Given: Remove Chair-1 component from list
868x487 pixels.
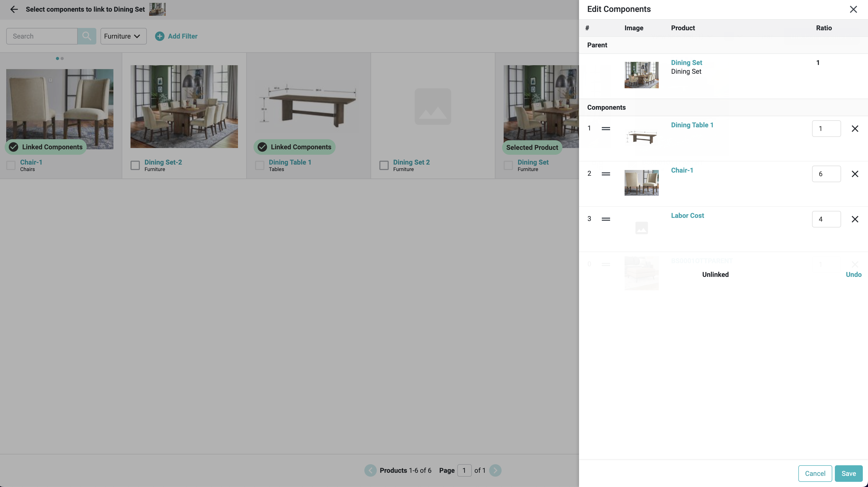Looking at the screenshot, I should (x=855, y=174).
